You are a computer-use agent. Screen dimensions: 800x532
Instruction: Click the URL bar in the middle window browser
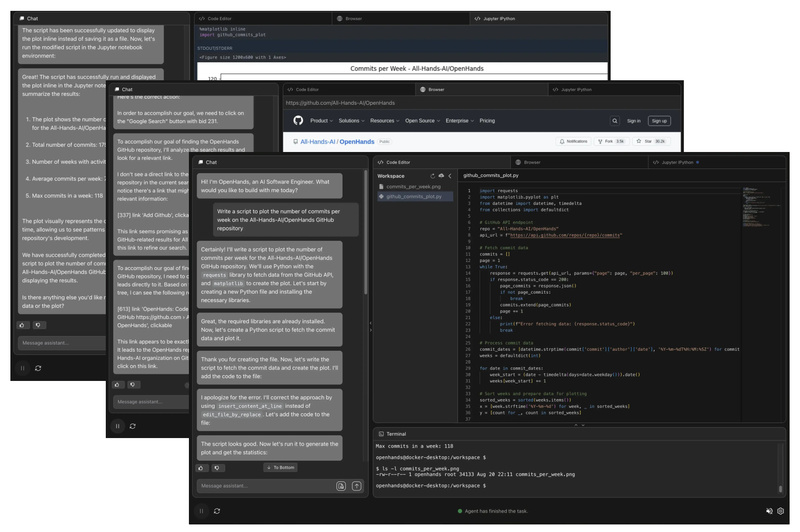coord(482,103)
